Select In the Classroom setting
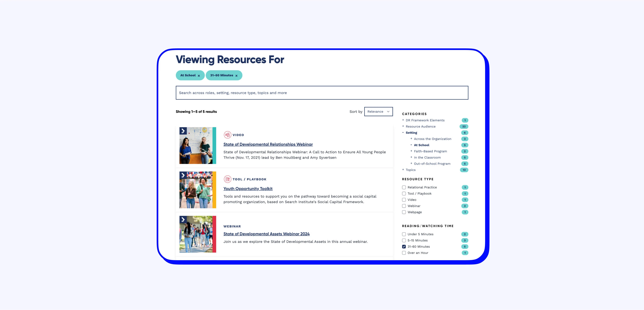This screenshot has width=644, height=310. tap(427, 157)
